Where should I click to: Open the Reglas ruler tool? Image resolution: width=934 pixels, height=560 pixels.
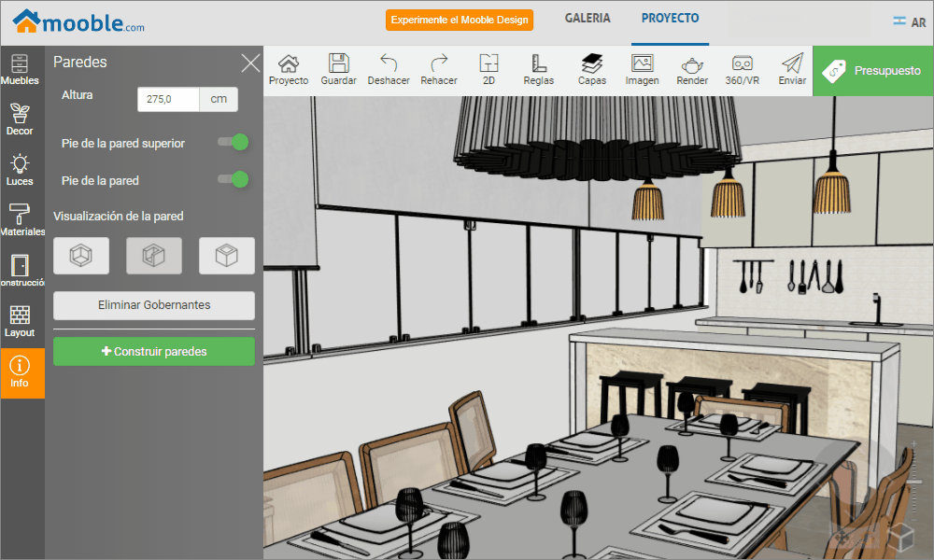(539, 70)
